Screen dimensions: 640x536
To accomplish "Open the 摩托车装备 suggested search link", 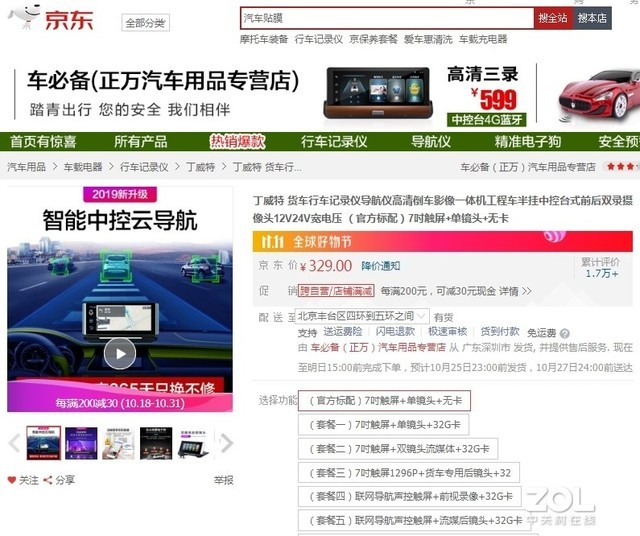I will [x=264, y=39].
